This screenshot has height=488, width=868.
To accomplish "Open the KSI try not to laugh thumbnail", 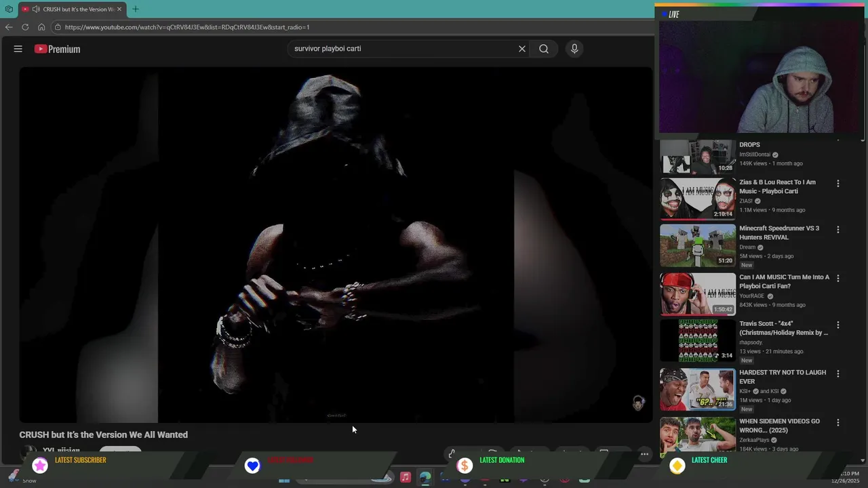I will [x=697, y=390].
